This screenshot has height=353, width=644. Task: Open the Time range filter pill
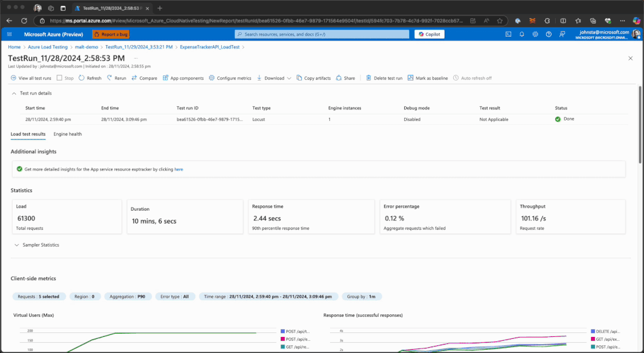point(269,296)
